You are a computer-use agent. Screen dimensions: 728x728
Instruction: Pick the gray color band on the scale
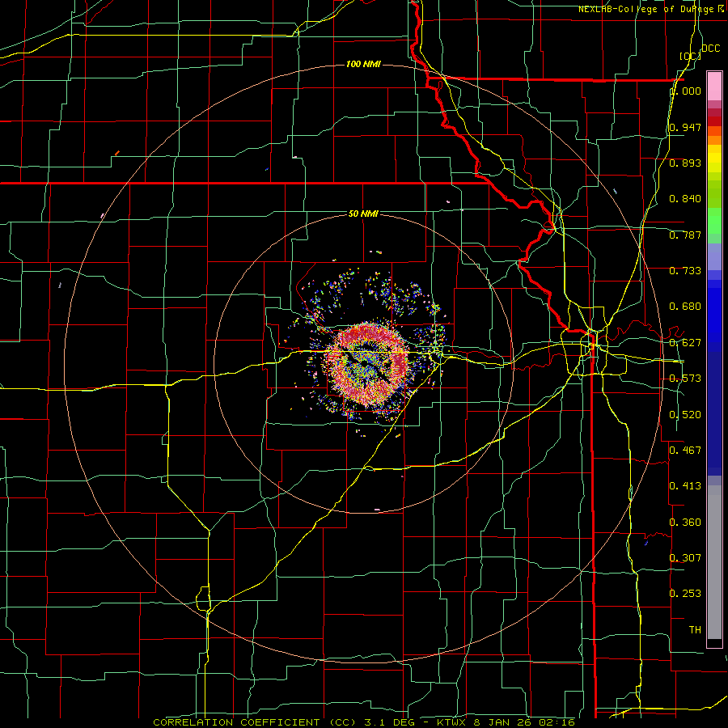(x=714, y=562)
